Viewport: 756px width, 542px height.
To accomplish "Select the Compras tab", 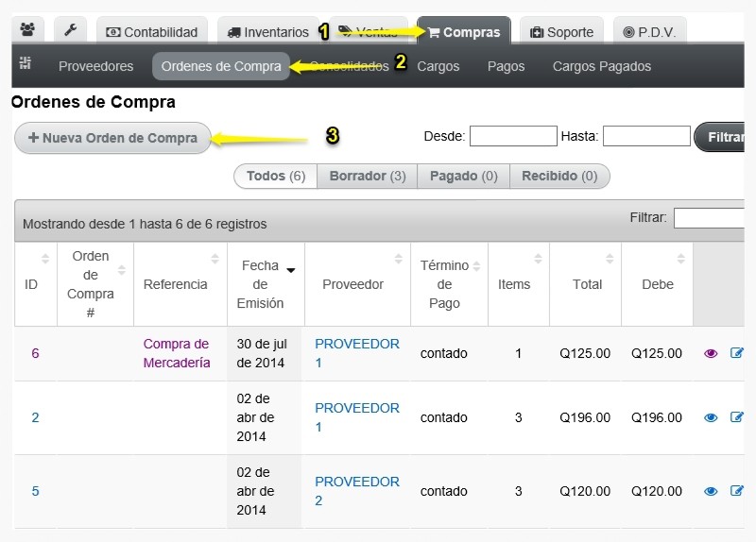I will click(x=464, y=32).
